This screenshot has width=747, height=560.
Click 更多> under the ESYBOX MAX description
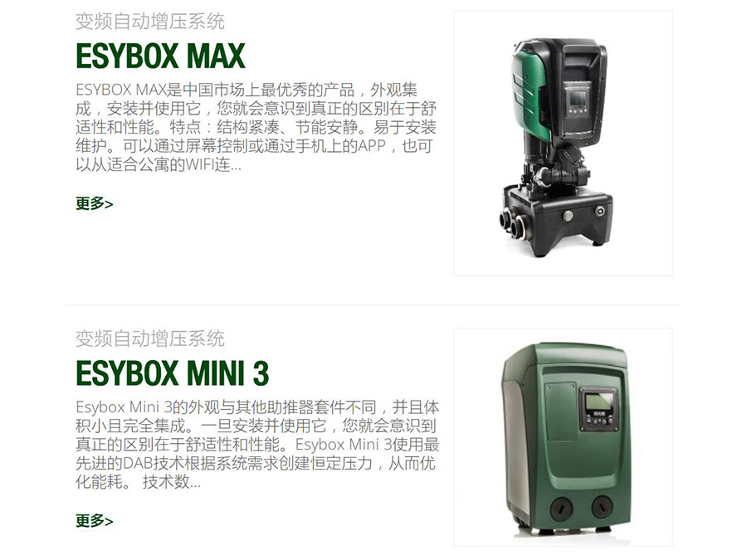[x=95, y=204]
